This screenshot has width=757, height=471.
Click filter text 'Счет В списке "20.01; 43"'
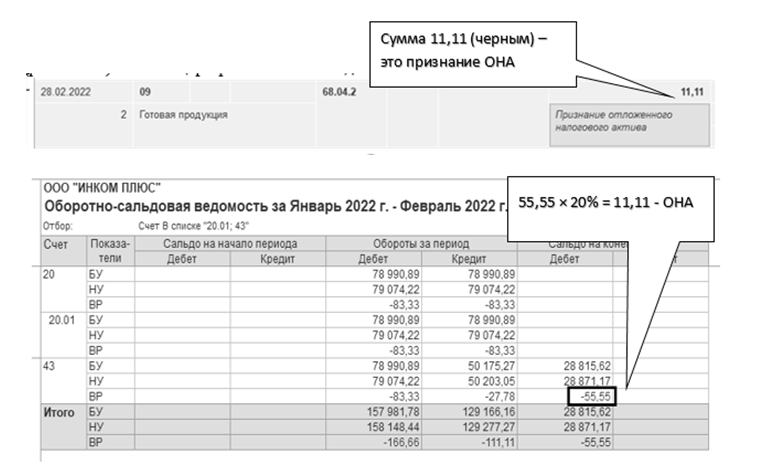pos(193,226)
